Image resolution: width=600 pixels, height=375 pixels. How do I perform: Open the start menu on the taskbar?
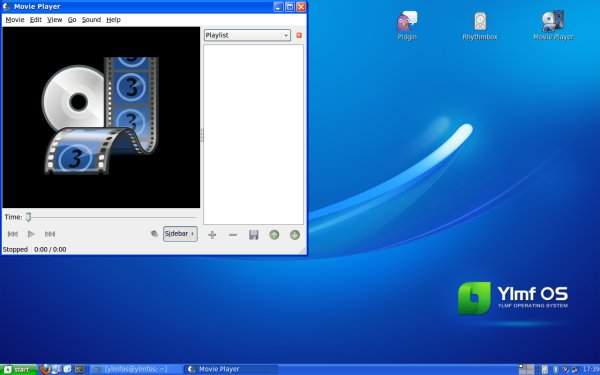18,369
